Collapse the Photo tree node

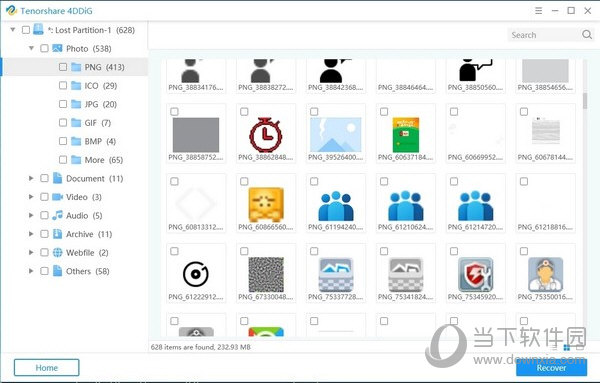[31, 48]
